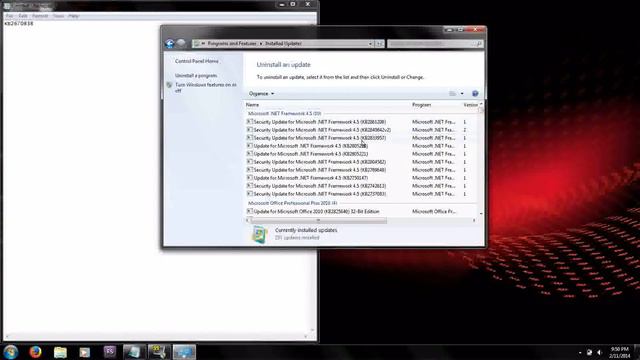The height and width of the screenshot is (360, 640).
Task: Expand the view options dropdown arrow
Action: pos(462,93)
